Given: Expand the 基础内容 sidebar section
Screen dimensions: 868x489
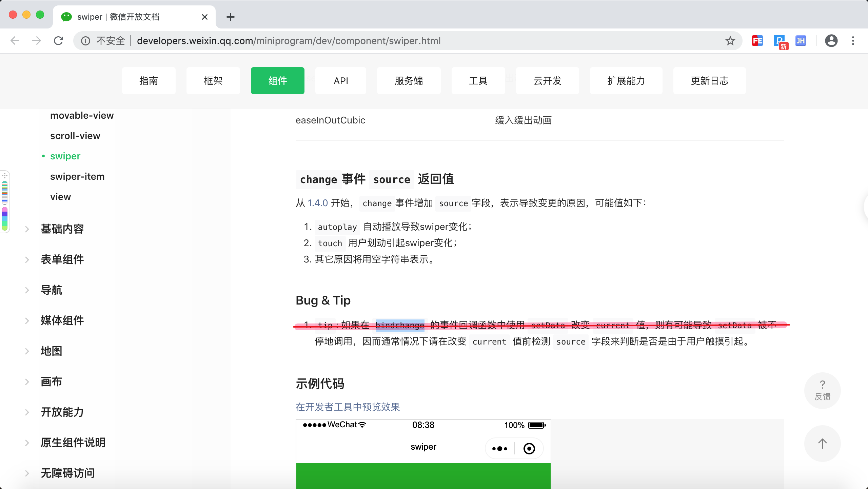Looking at the screenshot, I should [x=62, y=229].
